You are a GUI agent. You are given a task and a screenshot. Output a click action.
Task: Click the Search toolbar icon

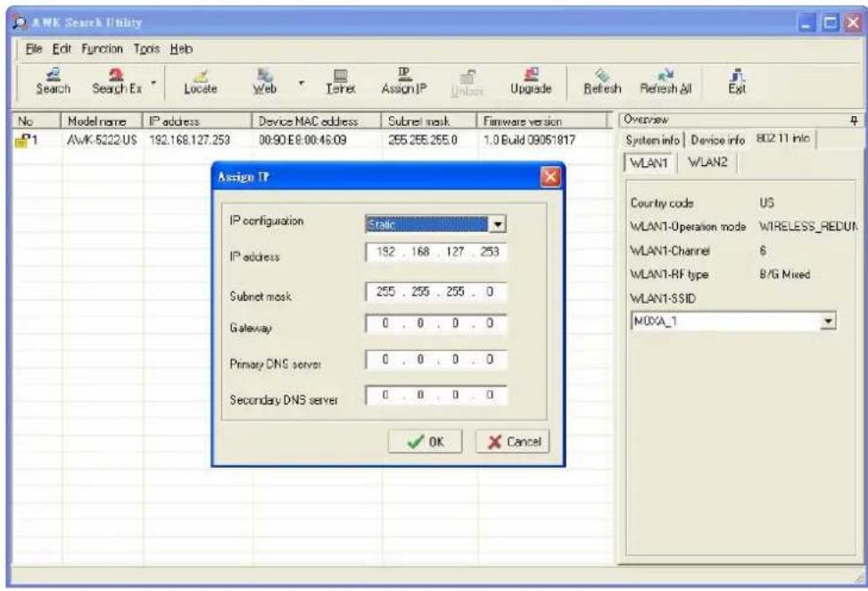(54, 81)
